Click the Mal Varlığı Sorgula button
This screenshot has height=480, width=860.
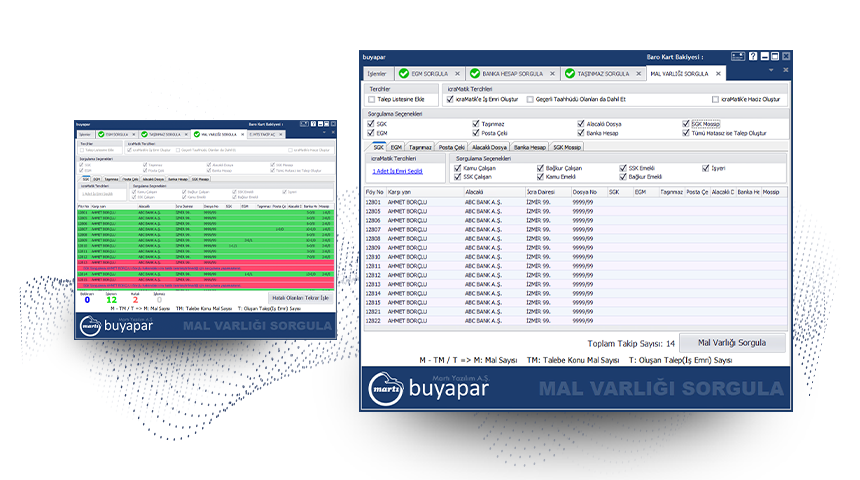[x=732, y=343]
